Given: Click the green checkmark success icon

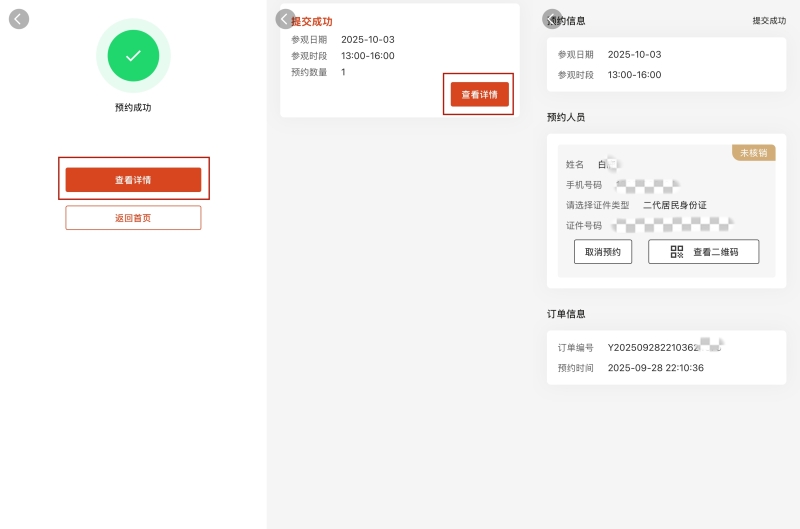Looking at the screenshot, I should coord(133,56).
